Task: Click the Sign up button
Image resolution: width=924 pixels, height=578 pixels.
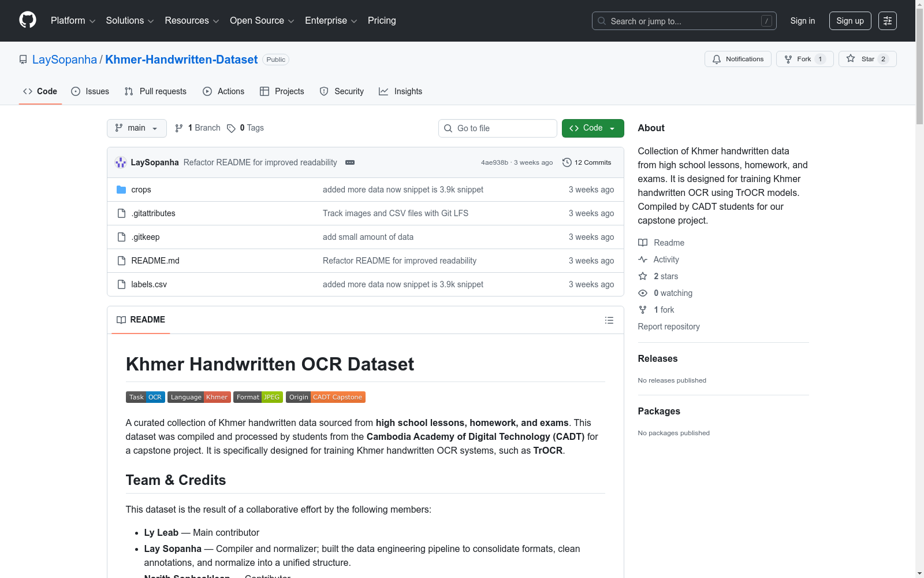Action: [850, 21]
